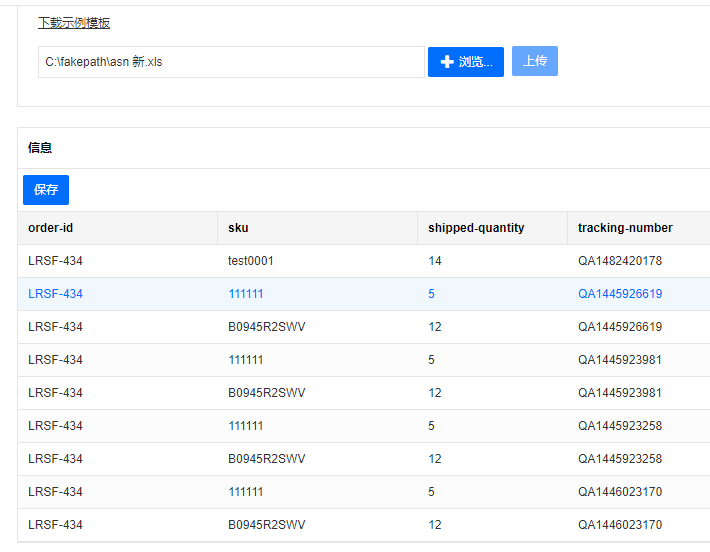Viewport: 710px width, 552px height.
Task: Click tracking number QA1482420178
Action: [620, 261]
